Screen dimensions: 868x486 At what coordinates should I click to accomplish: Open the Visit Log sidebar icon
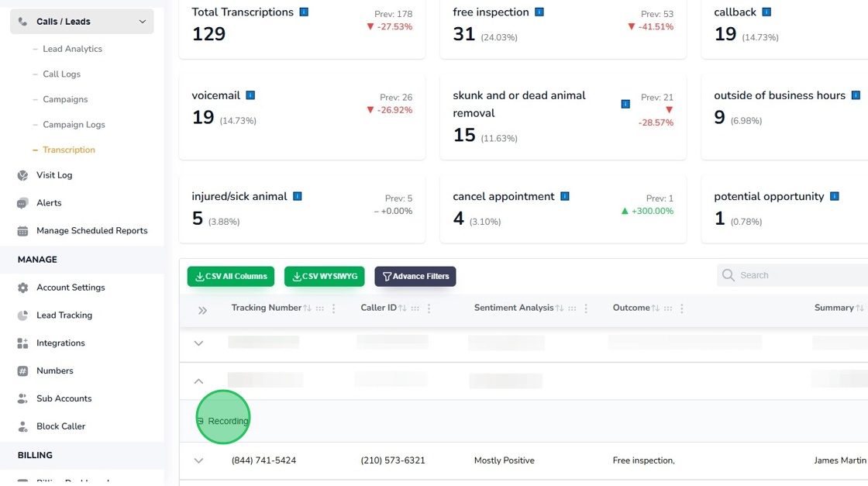tap(22, 175)
